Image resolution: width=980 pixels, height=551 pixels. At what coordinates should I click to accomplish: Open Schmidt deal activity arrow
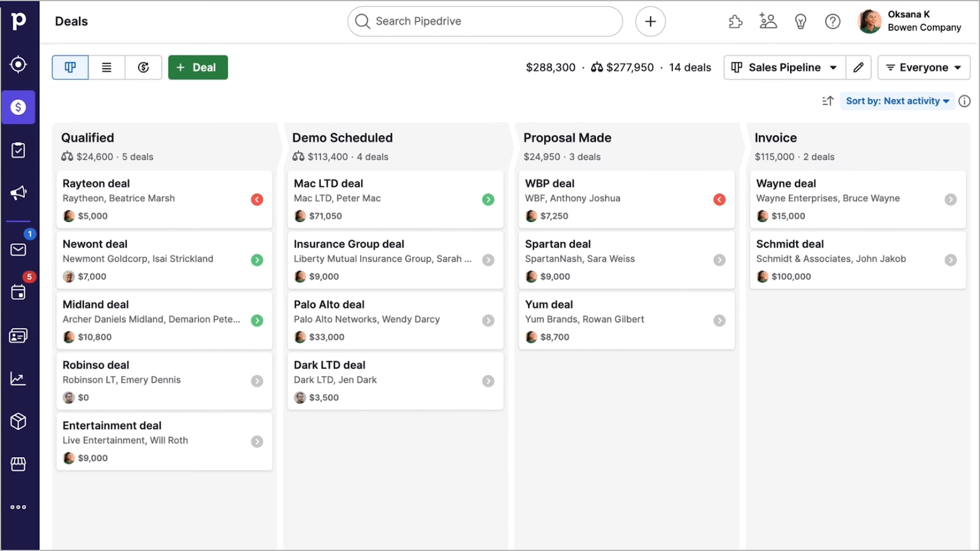(x=951, y=260)
